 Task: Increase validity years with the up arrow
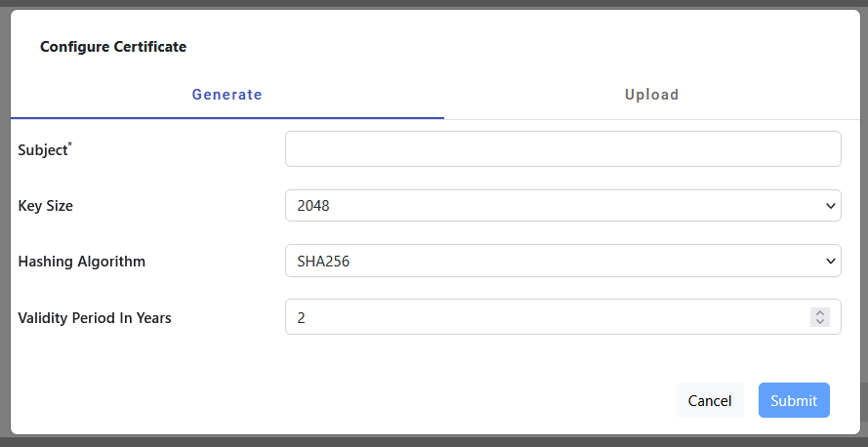pos(820,312)
